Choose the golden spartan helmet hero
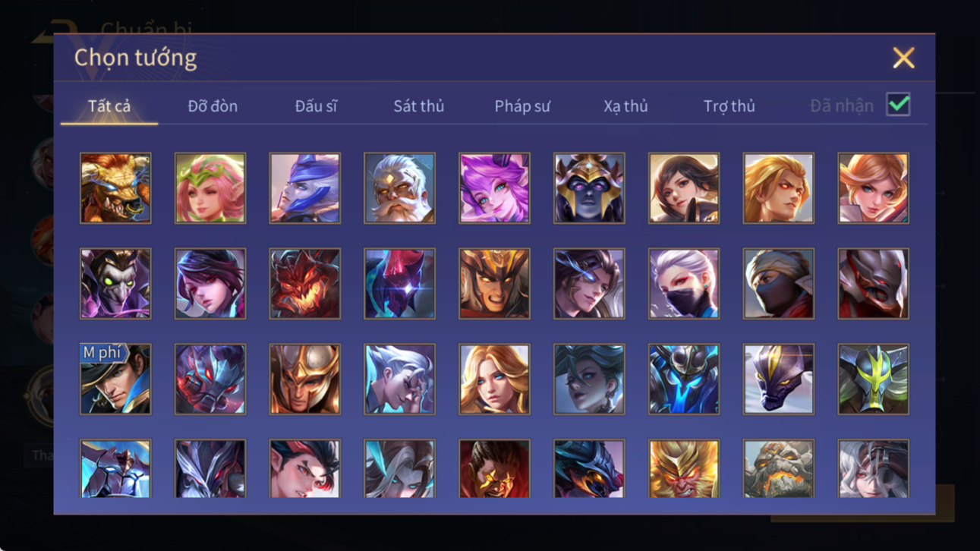 click(x=304, y=379)
